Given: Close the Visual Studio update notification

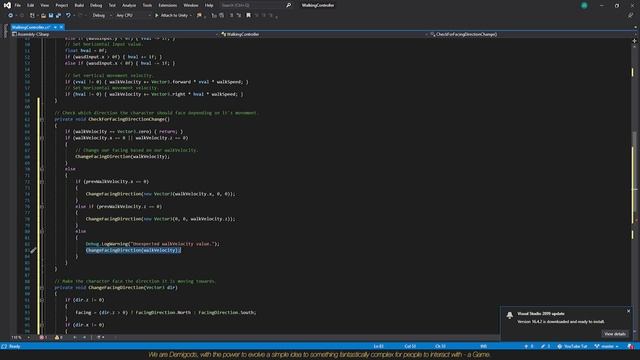Looking at the screenshot, I should click(x=629, y=311).
